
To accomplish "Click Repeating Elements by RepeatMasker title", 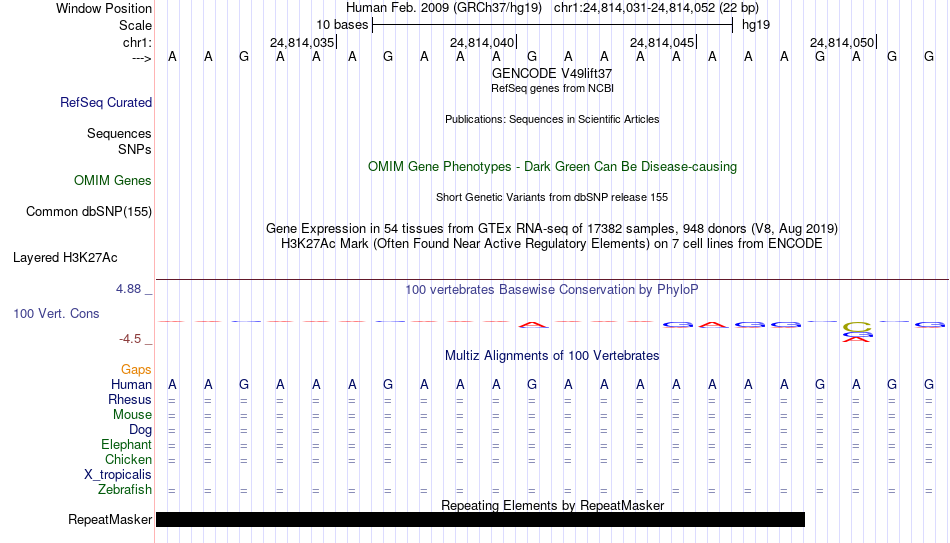I will click(552, 505).
